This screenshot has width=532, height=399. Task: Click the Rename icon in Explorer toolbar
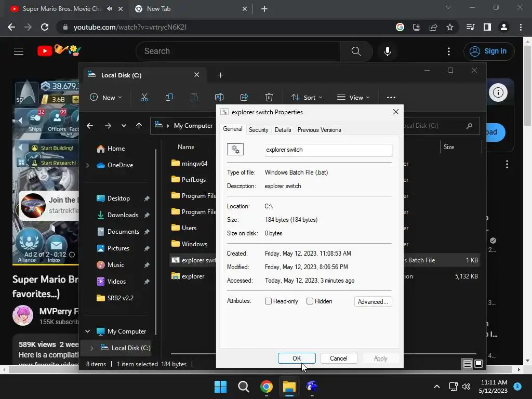tap(219, 97)
